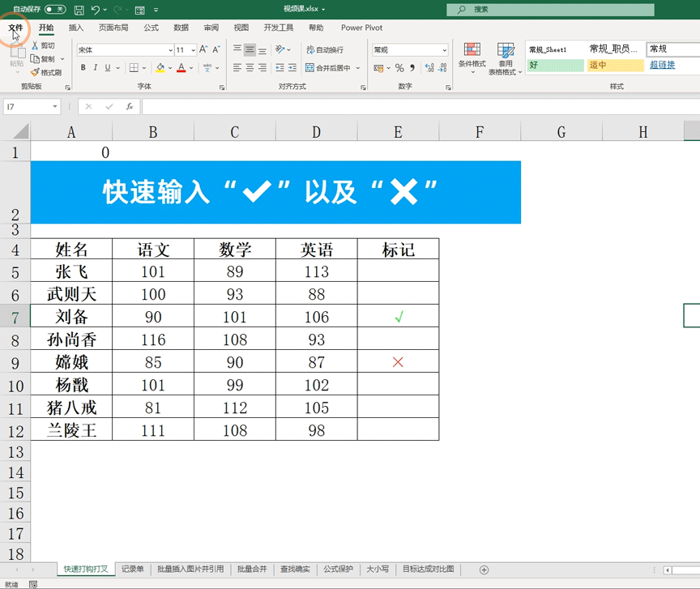Open sheet tab 批量合并

[x=252, y=569]
